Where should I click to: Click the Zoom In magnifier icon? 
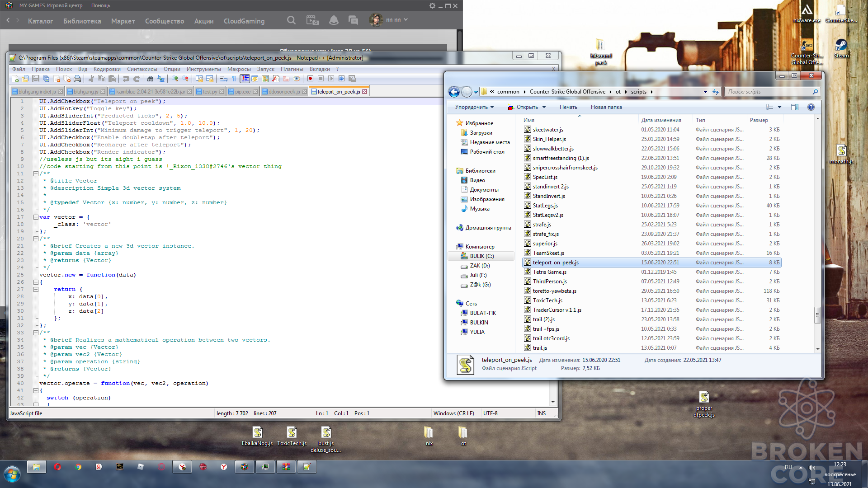coord(175,79)
